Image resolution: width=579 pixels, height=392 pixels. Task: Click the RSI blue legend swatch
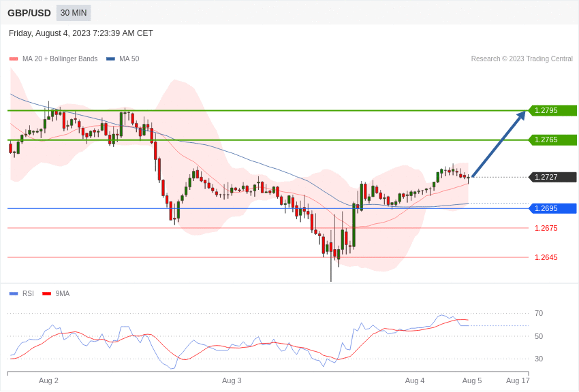point(14,293)
